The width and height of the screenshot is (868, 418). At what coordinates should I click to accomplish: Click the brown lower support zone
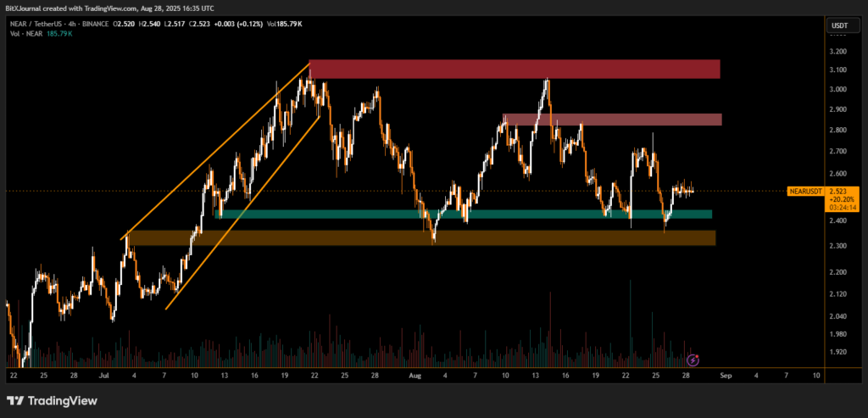(x=420, y=238)
